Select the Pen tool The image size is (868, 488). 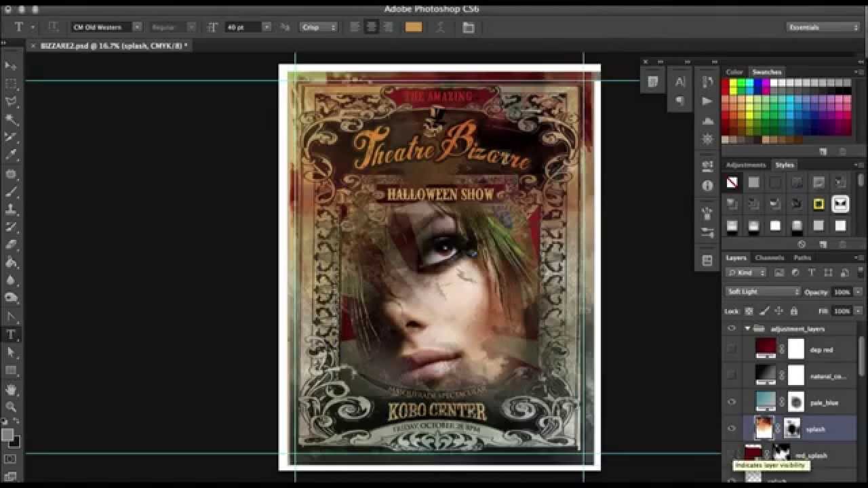point(11,317)
